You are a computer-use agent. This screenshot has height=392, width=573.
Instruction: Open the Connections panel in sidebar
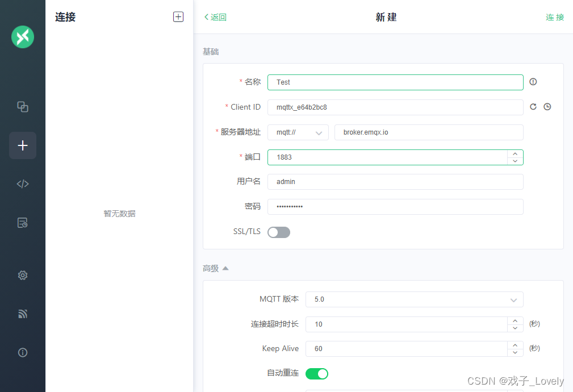click(x=23, y=106)
